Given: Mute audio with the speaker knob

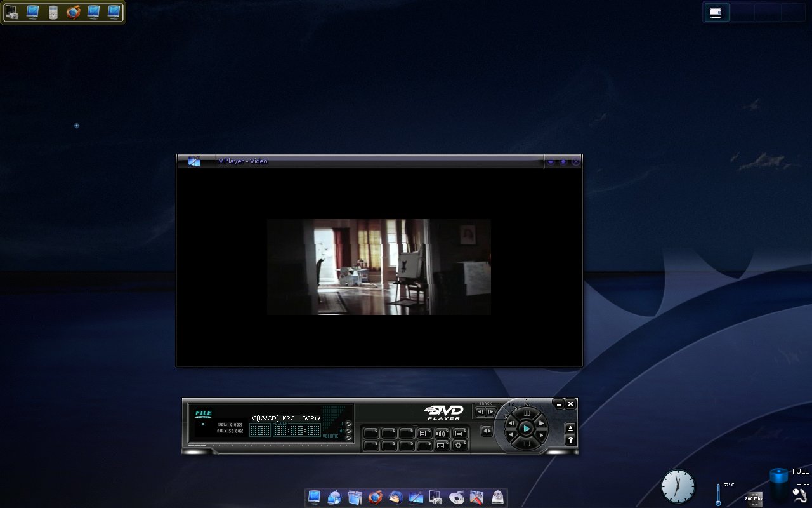Looking at the screenshot, I should click(348, 431).
